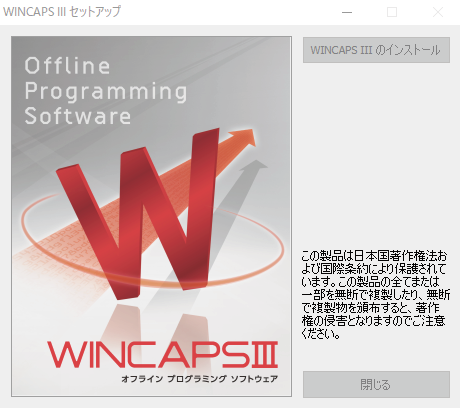This screenshot has width=460, height=408.
Task: Click the WINCAPS III セットアップ title text
Action: click(x=62, y=12)
